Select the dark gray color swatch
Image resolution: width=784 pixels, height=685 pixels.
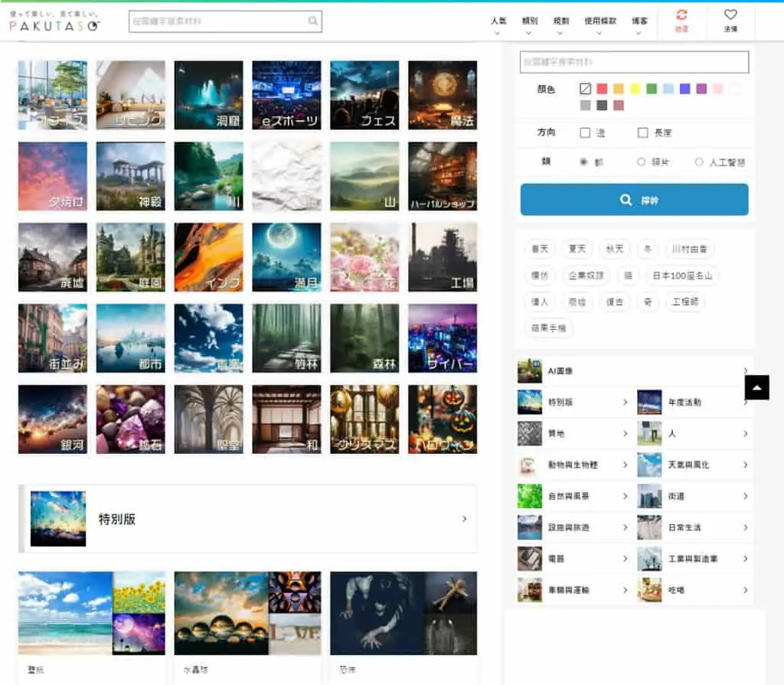602,106
